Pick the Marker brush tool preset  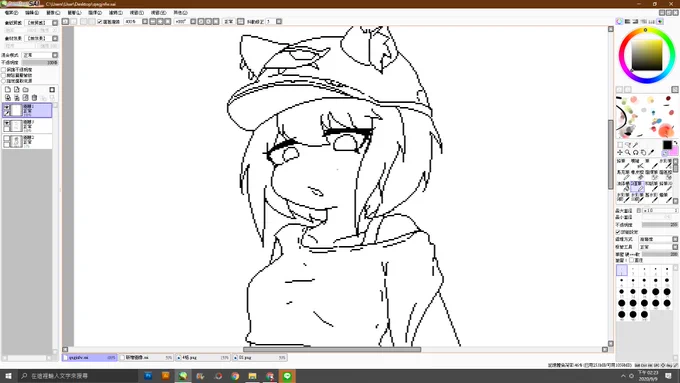tap(623, 175)
